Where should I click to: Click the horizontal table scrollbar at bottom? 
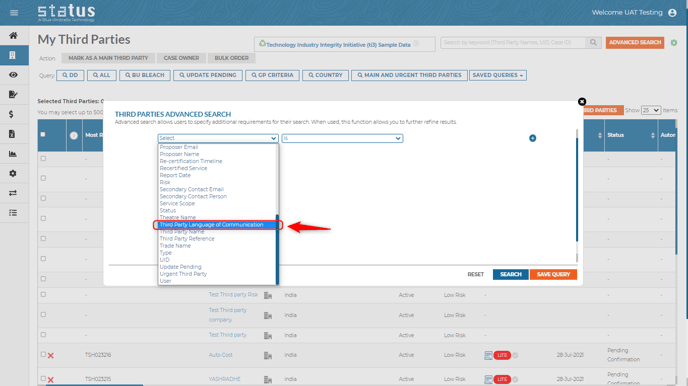point(94,385)
